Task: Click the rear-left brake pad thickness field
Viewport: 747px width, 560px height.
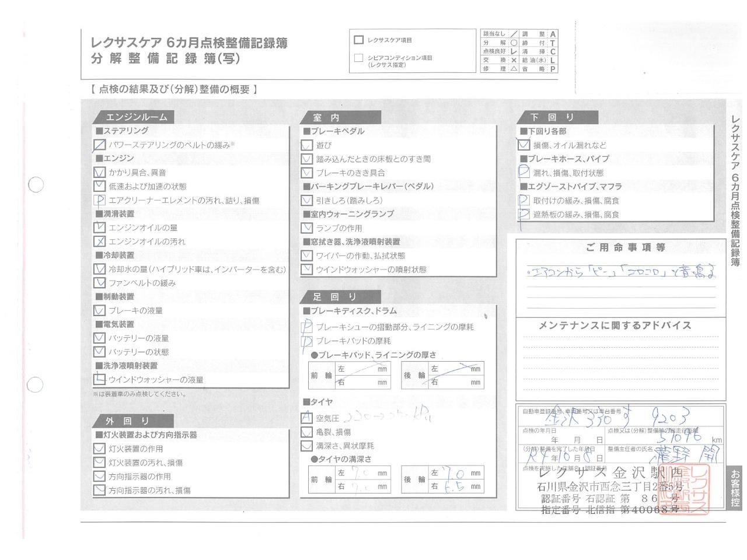Action: tap(455, 369)
